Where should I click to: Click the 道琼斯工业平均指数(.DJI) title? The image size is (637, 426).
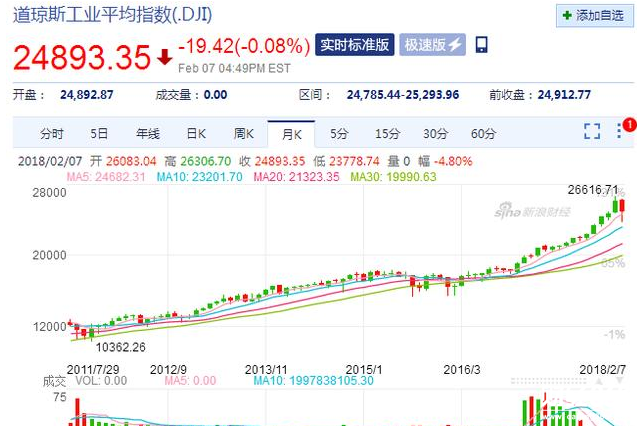pyautogui.click(x=113, y=15)
